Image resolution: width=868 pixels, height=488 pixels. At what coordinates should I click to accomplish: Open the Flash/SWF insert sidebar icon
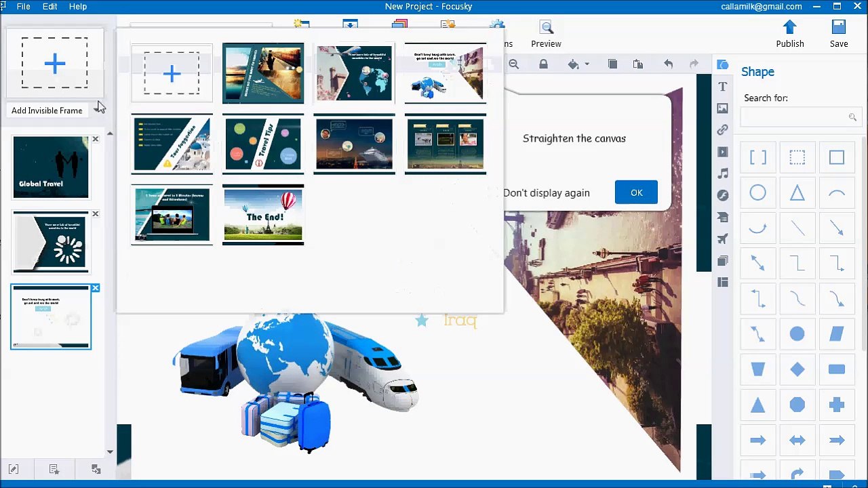point(723,195)
